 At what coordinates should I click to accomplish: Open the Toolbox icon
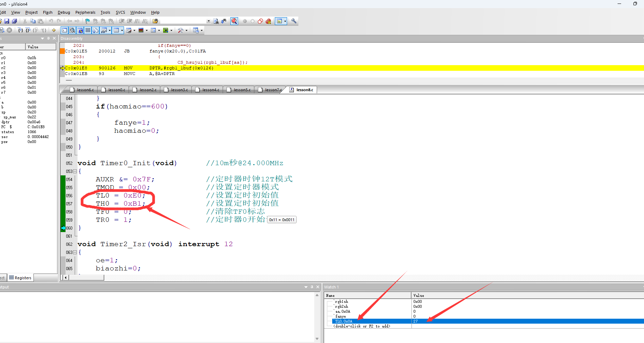click(x=180, y=30)
